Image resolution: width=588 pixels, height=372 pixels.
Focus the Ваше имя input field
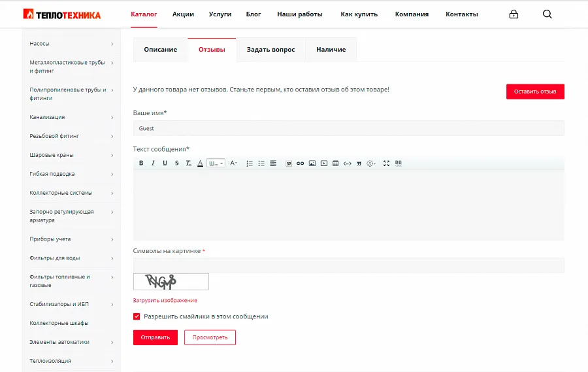(x=349, y=128)
